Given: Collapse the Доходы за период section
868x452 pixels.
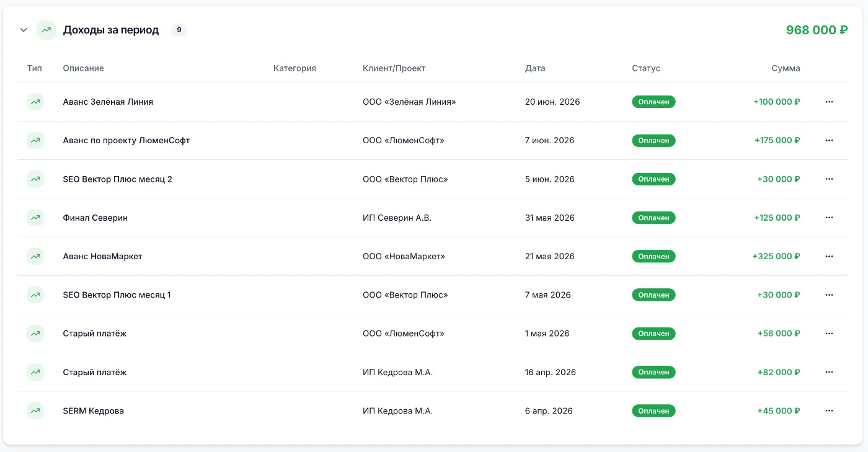Looking at the screenshot, I should pos(24,30).
